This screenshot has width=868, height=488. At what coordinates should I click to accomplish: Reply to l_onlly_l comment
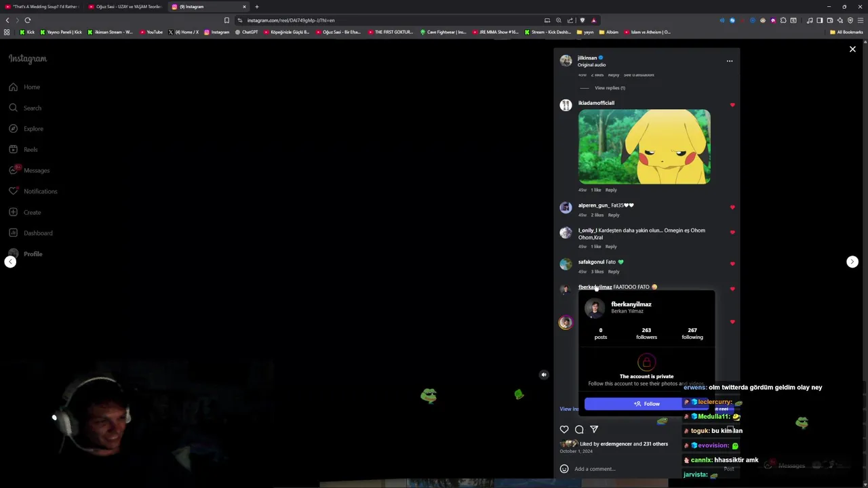pos(611,247)
